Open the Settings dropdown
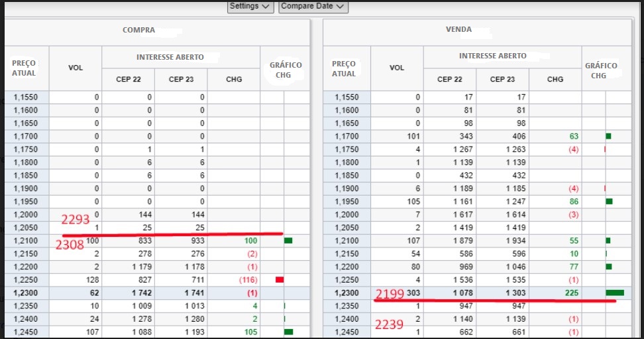Viewport: 644px width, 339px height. pos(250,6)
